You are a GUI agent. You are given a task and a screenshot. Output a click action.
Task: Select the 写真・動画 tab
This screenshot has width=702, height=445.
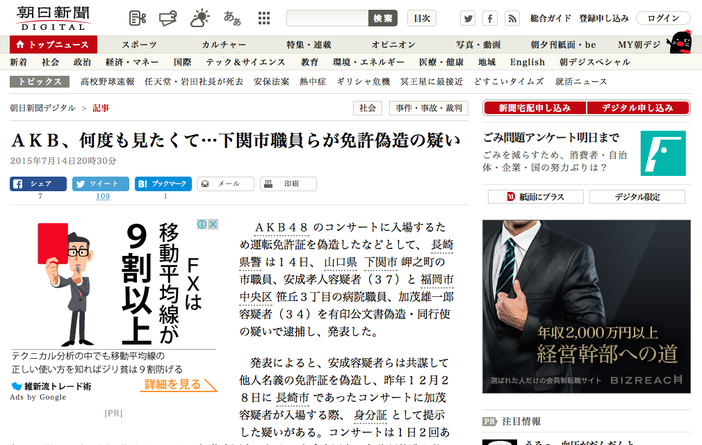tap(478, 45)
